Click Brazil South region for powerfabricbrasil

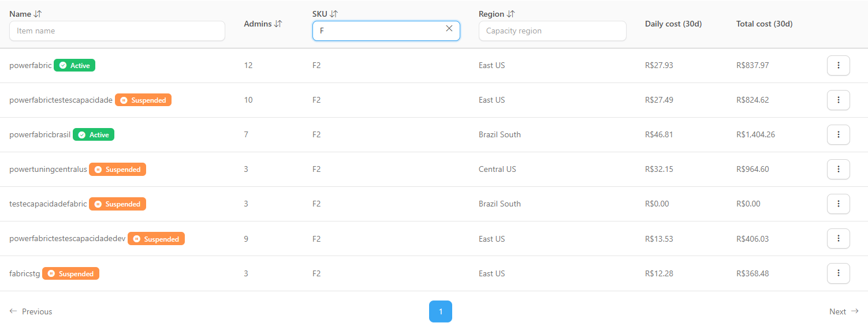pos(500,134)
